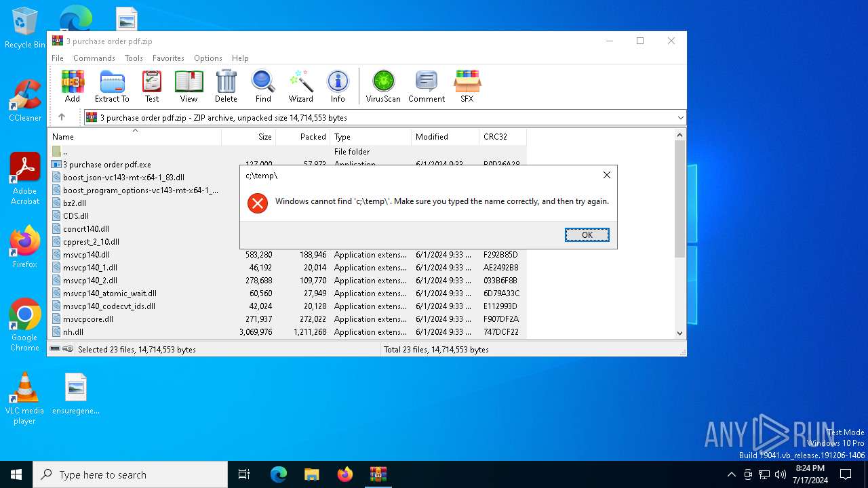Sort by the Size column header

[x=249, y=137]
